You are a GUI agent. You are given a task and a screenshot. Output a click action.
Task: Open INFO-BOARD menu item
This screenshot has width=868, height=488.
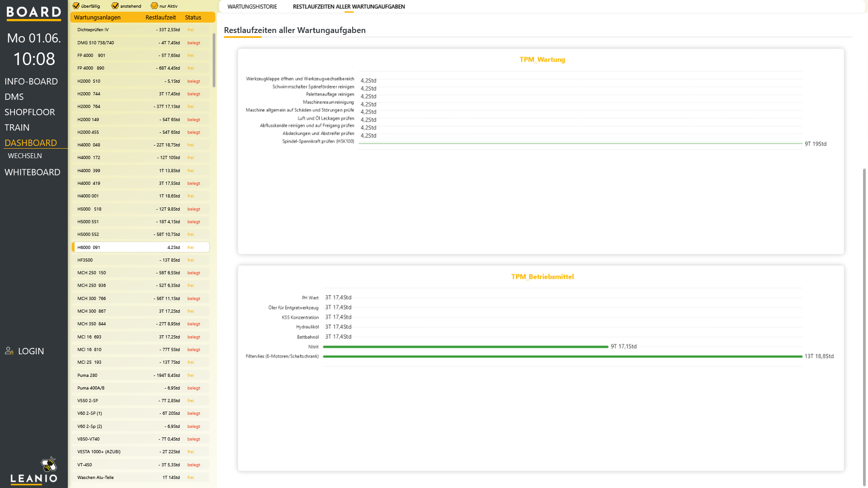31,81
